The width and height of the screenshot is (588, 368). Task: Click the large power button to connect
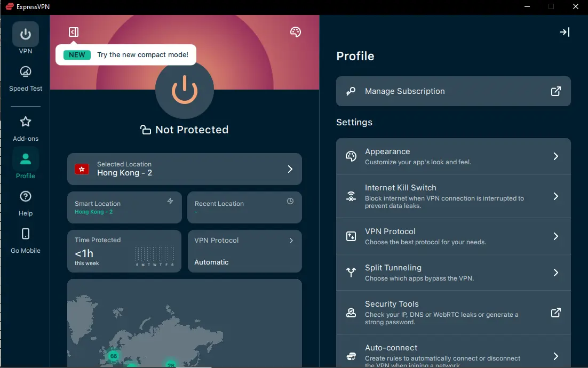pos(185,90)
